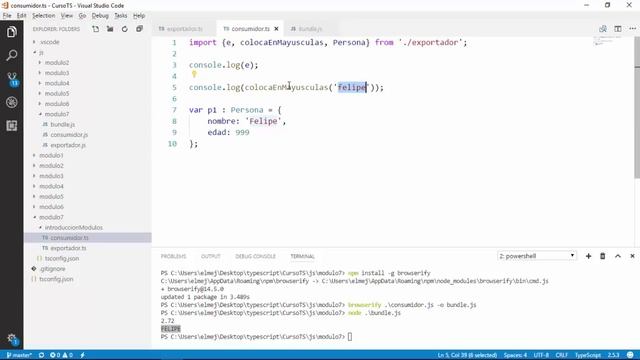
Task: Open exportador.js in the Explorer tree
Action: click(68, 145)
